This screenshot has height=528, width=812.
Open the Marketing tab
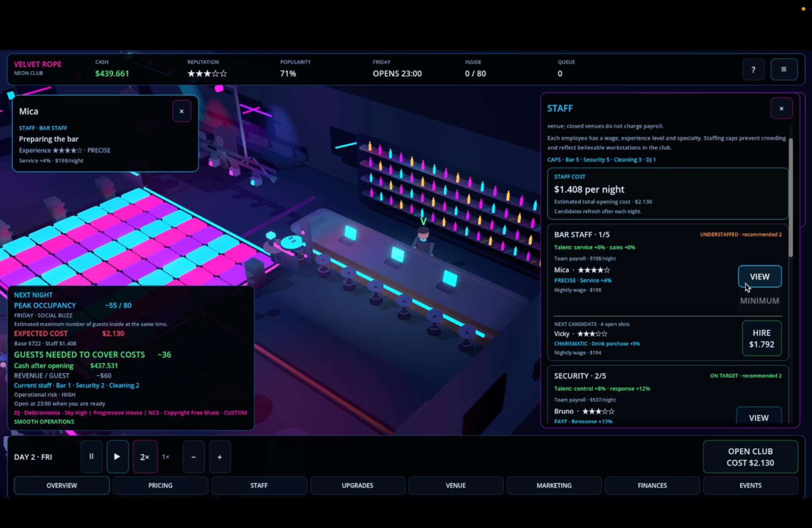pyautogui.click(x=554, y=485)
